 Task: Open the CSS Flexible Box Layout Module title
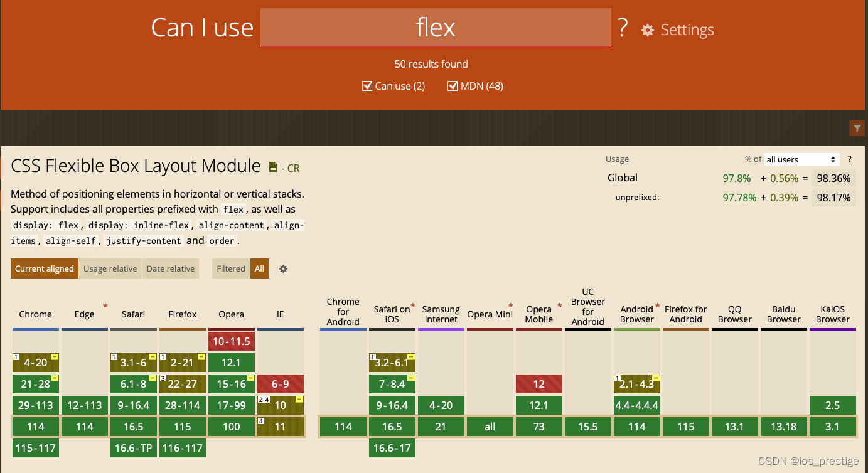coord(136,166)
